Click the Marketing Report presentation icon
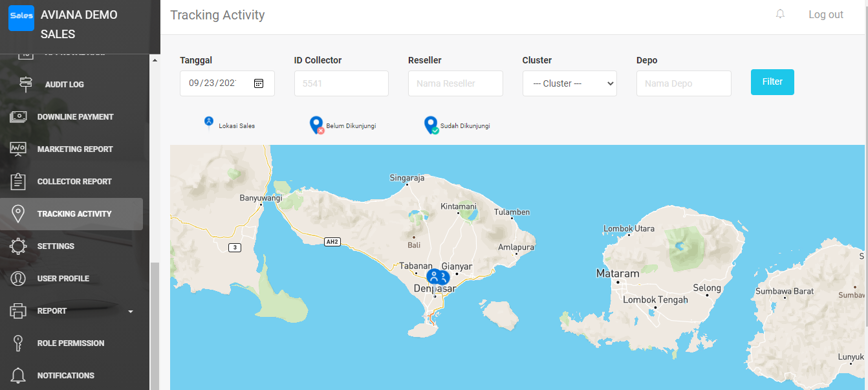 click(x=18, y=149)
